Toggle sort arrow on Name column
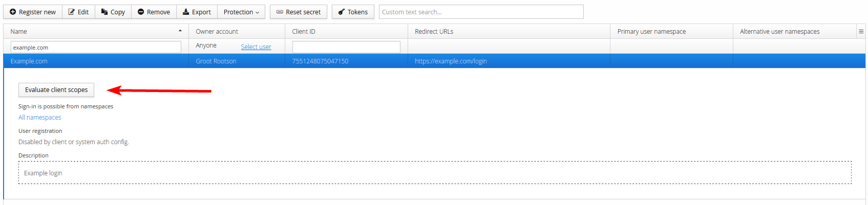Screen dimensions: 868x205 point(180,31)
